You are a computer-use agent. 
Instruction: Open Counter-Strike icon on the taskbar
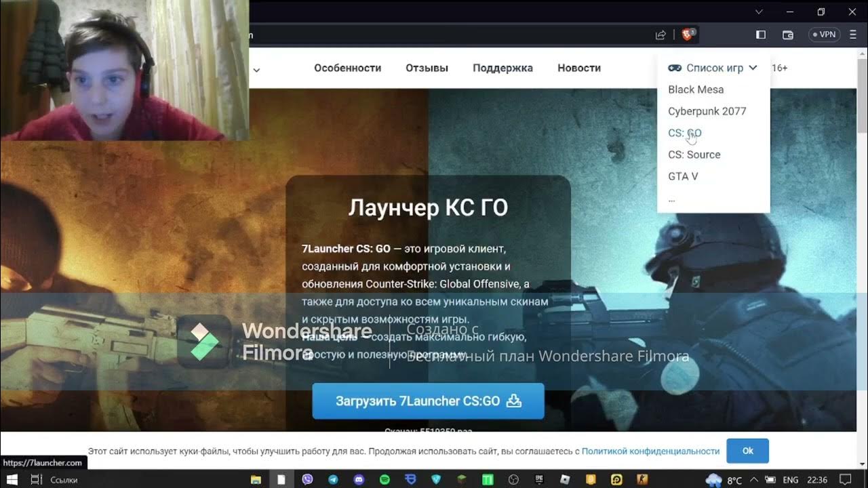(643, 479)
